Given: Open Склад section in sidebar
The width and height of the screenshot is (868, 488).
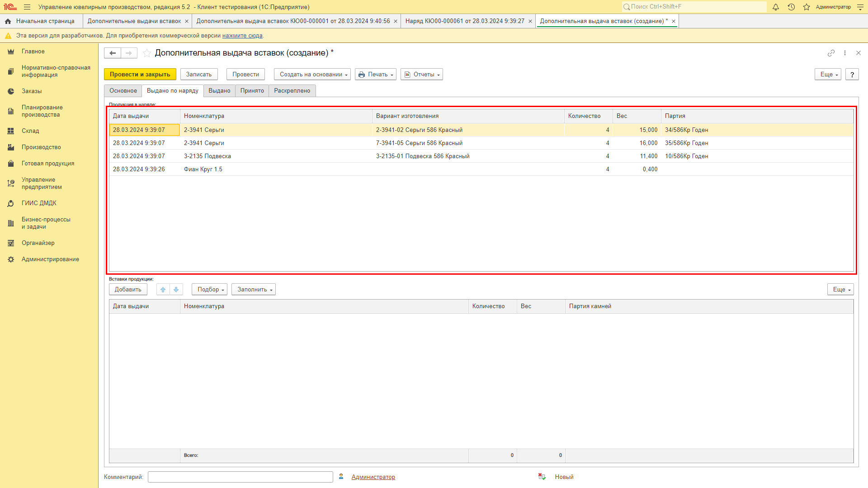Looking at the screenshot, I should click(30, 131).
